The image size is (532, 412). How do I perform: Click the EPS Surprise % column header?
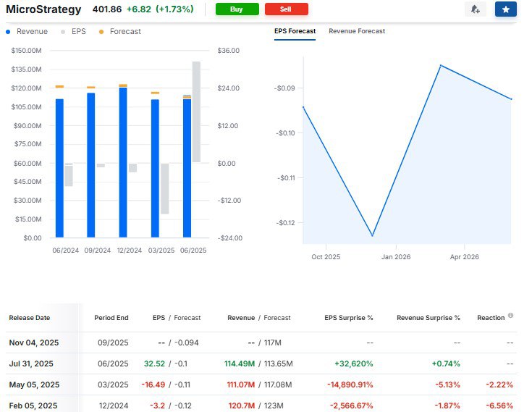tap(349, 318)
